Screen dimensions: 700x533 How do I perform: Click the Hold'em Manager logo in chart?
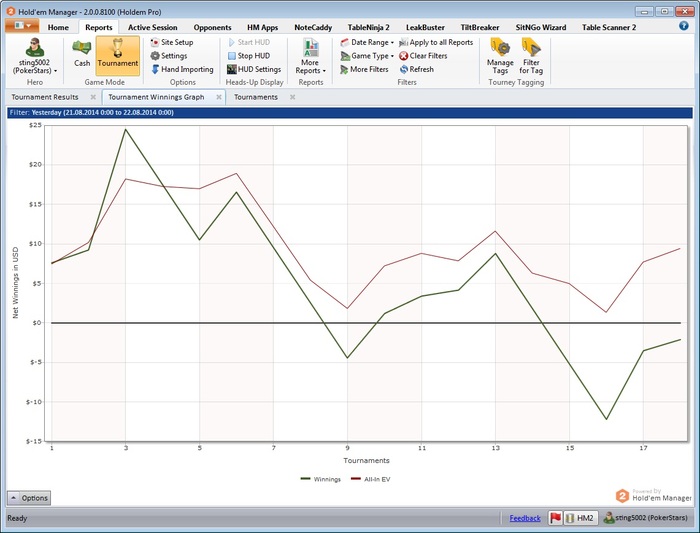[x=654, y=496]
